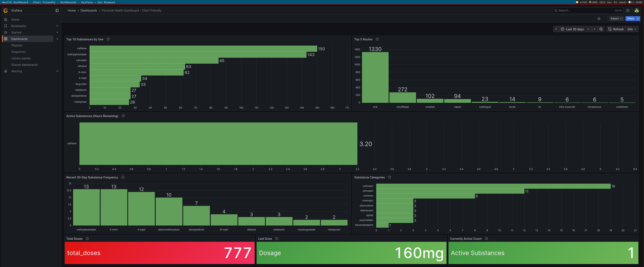Open the 30s refresh interval dropdown
The height and width of the screenshot is (267, 644).
(632, 29)
